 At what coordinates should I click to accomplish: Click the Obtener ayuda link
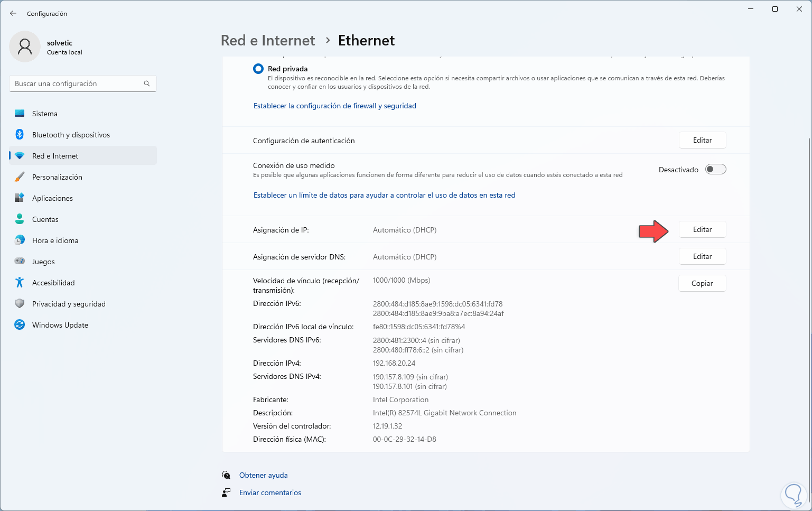[263, 475]
